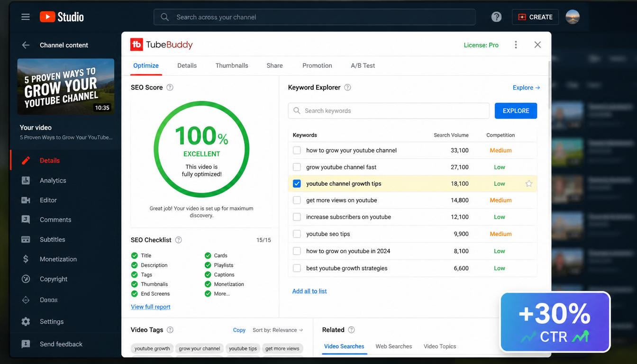
Task: Click the Keyword Explorer help icon
Action: [x=347, y=87]
